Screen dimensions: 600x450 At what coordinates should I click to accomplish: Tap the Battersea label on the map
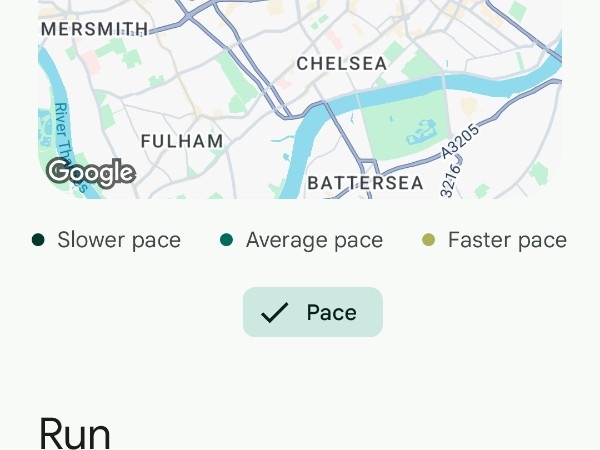click(365, 183)
